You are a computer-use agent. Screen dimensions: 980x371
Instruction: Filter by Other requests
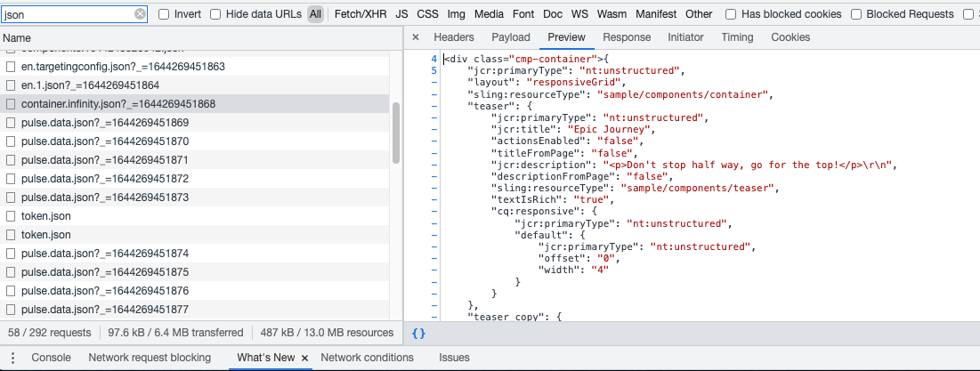coord(699,13)
